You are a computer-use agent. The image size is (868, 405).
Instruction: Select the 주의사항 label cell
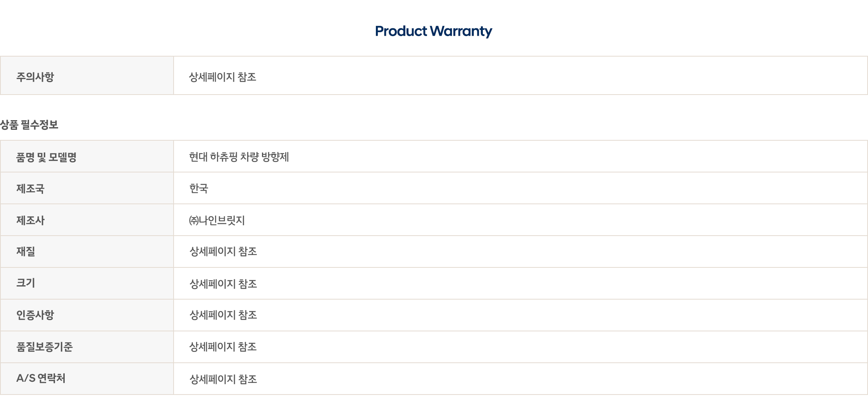click(87, 76)
